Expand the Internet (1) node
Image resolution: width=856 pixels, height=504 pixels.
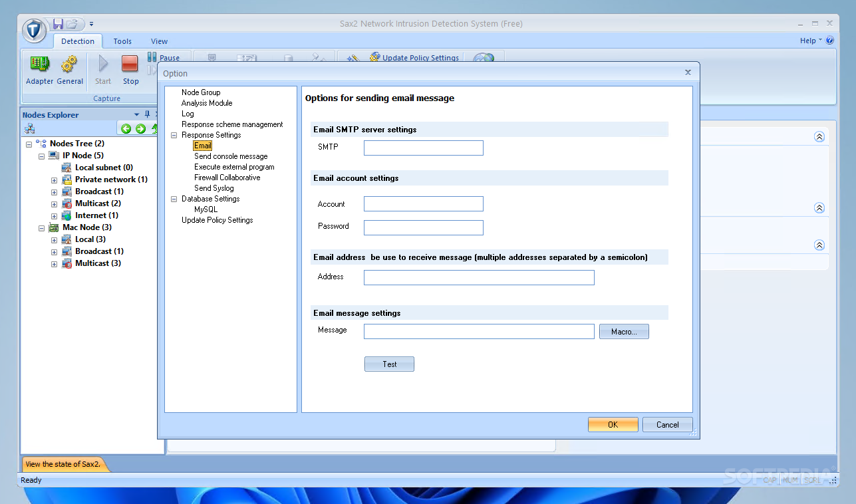[55, 216]
